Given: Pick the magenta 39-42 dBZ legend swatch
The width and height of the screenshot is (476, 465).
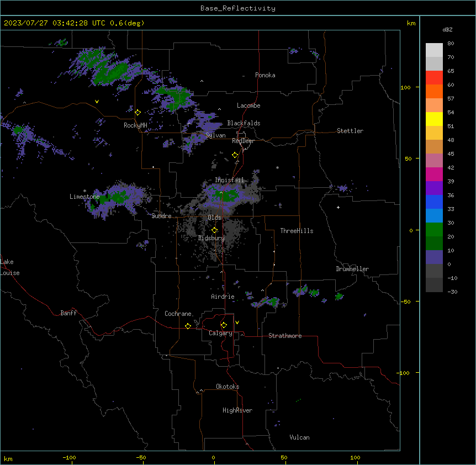Looking at the screenshot, I should (x=434, y=174).
